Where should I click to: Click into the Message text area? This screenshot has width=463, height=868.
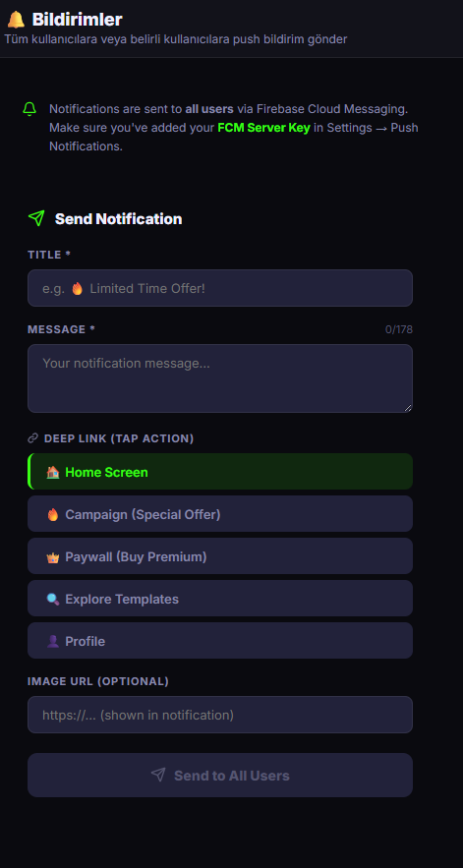[220, 378]
